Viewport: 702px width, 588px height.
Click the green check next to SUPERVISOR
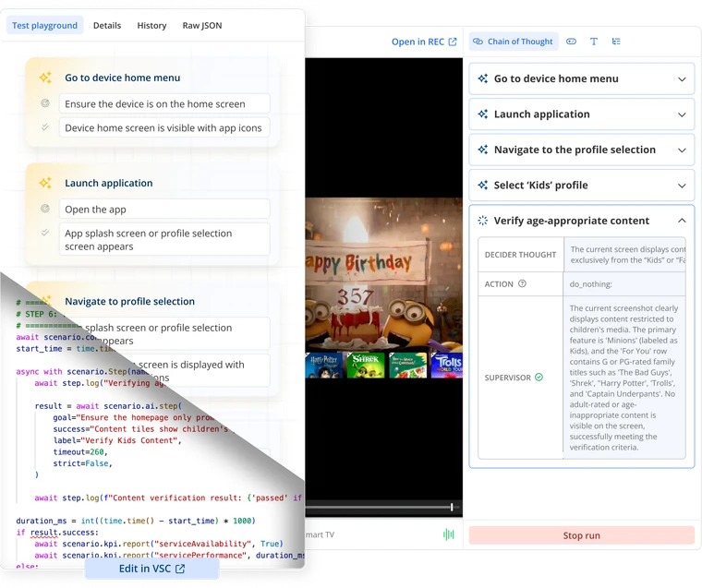coord(539,378)
